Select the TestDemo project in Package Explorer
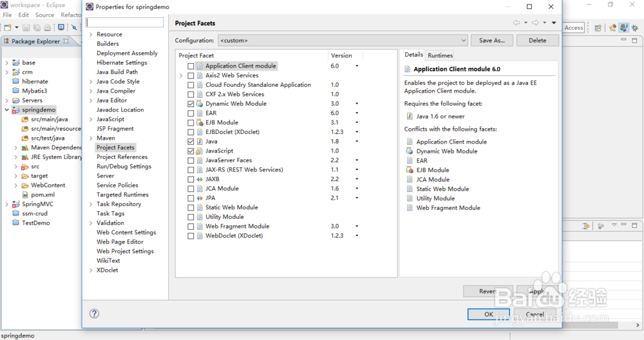The width and height of the screenshot is (644, 340). click(x=35, y=223)
